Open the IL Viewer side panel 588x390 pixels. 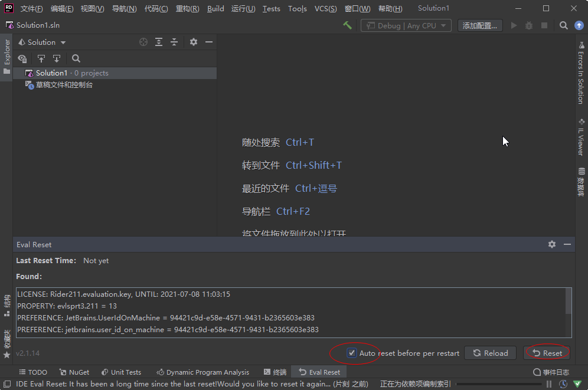point(581,137)
